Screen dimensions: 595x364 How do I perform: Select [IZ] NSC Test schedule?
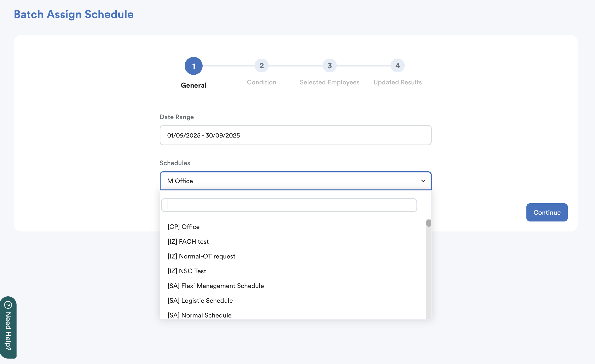click(187, 271)
